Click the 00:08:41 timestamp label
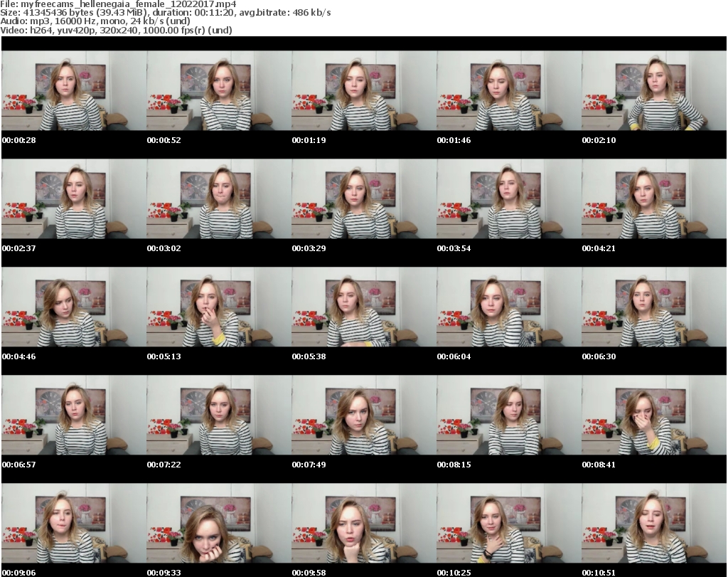 (x=599, y=465)
